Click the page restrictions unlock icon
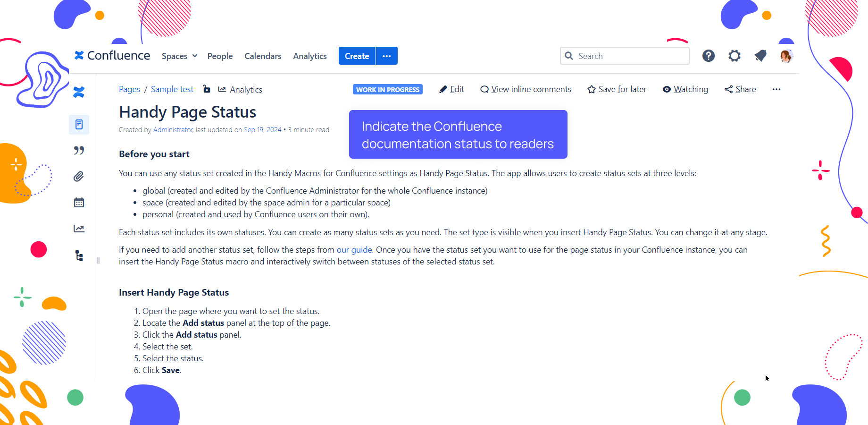 tap(206, 89)
